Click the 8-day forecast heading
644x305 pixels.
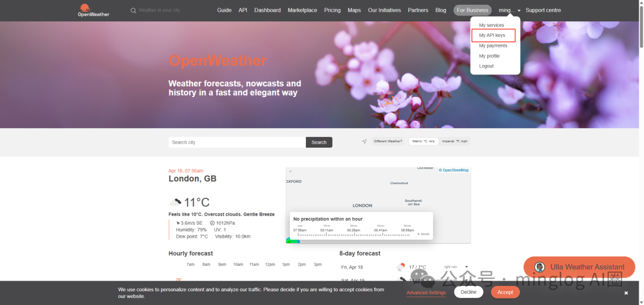[360, 254]
